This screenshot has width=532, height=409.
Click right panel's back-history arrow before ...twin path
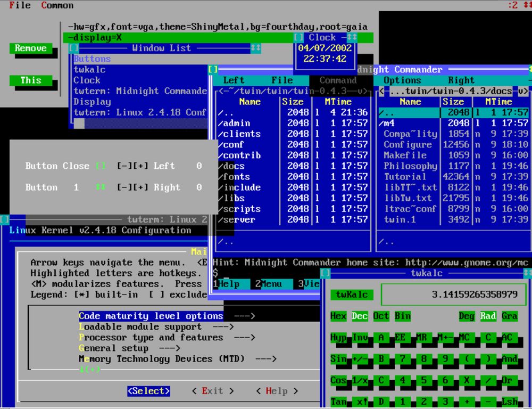381,91
